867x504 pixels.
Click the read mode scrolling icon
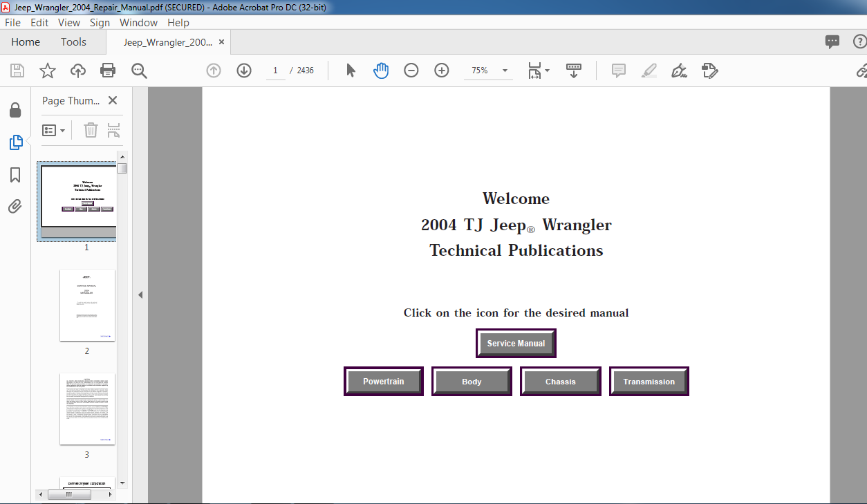click(x=574, y=71)
